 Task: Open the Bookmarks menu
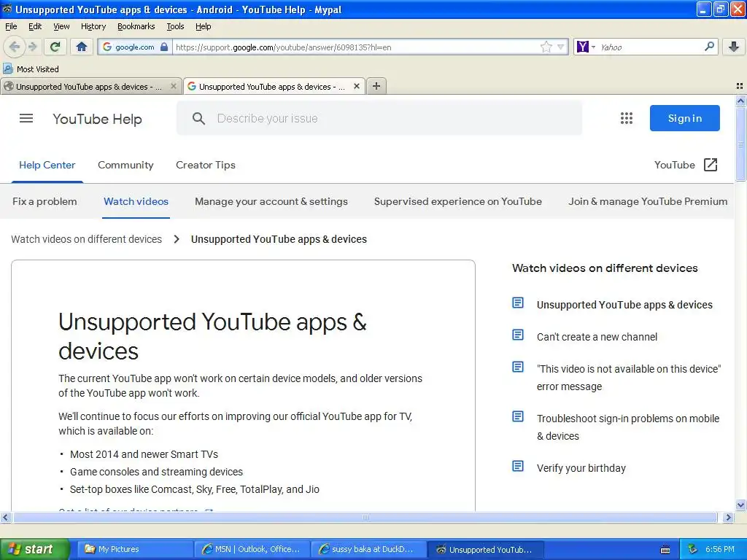[136, 26]
